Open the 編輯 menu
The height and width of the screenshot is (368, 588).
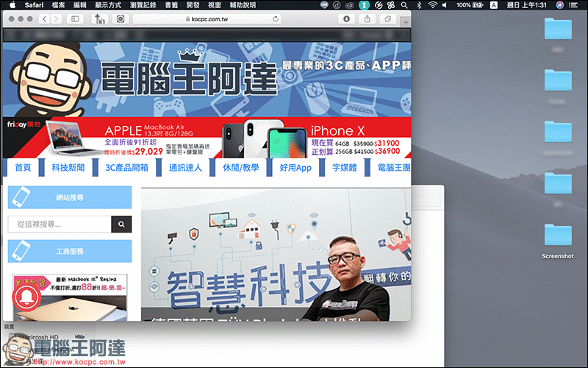pos(80,5)
